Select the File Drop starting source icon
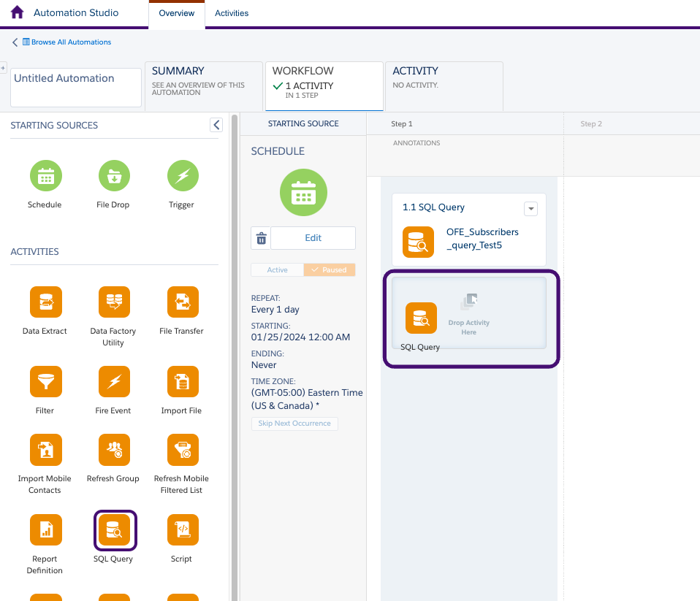Viewport: 700px width, 601px height. [113, 175]
